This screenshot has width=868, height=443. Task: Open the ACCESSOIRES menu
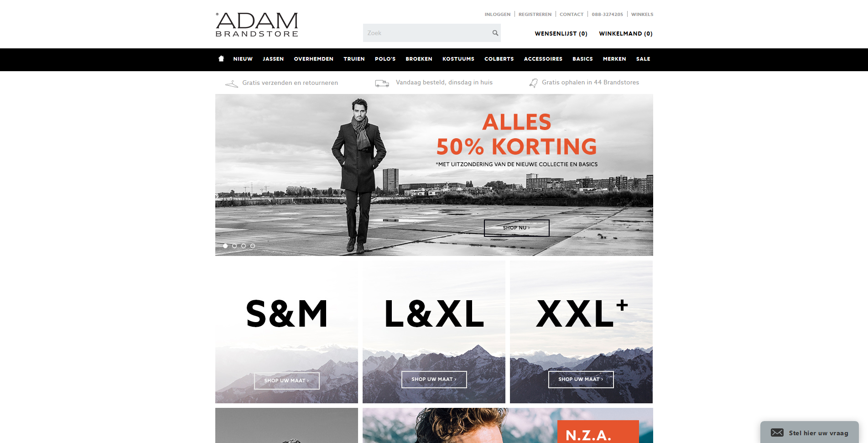tap(543, 59)
